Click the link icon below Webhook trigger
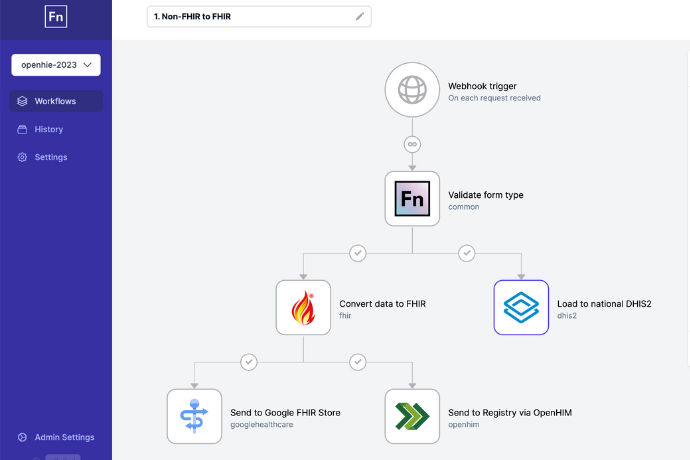 tap(412, 144)
